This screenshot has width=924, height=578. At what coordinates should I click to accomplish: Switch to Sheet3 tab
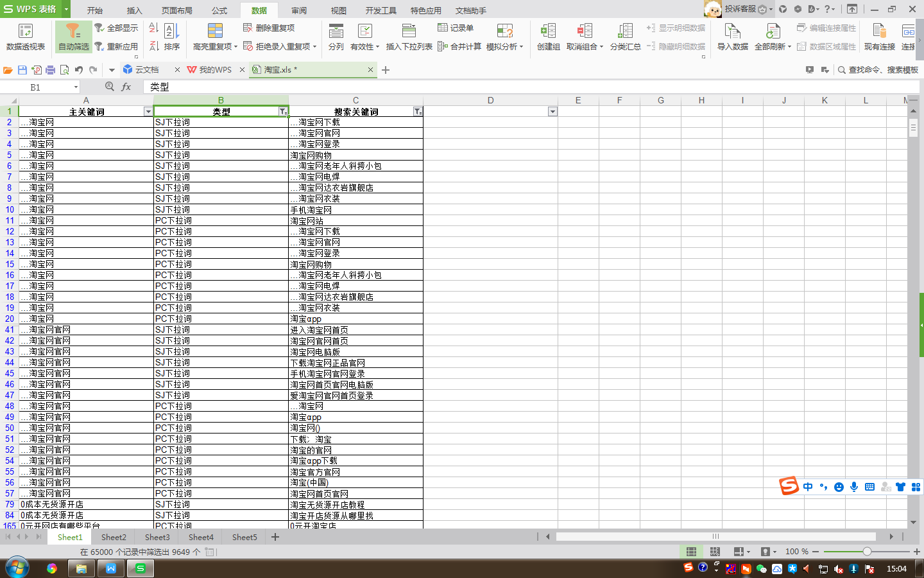pos(157,537)
